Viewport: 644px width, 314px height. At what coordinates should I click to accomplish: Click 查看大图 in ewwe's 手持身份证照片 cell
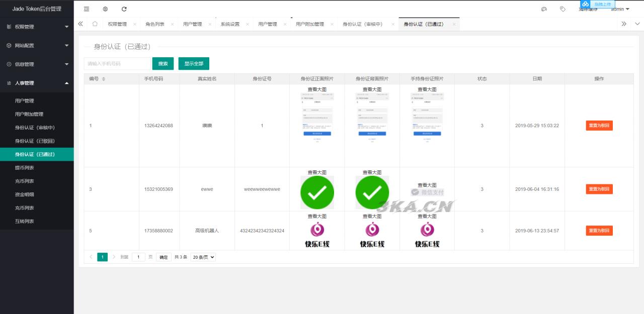pos(427,185)
